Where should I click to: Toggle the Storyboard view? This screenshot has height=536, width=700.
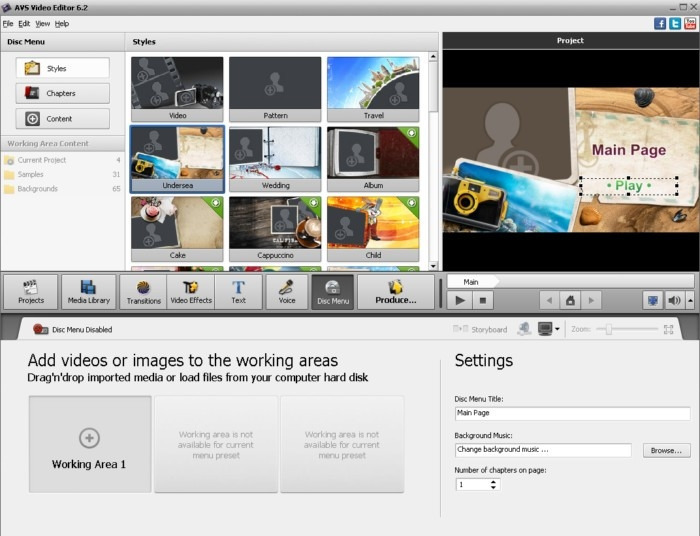click(480, 329)
